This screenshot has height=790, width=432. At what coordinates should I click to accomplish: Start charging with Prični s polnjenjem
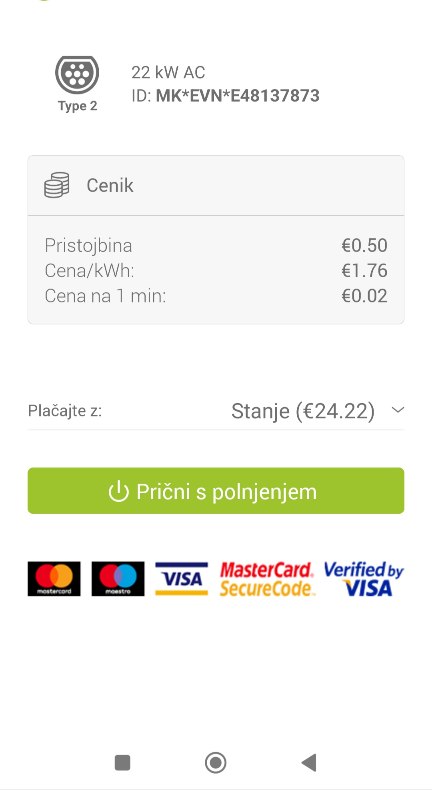tap(216, 491)
